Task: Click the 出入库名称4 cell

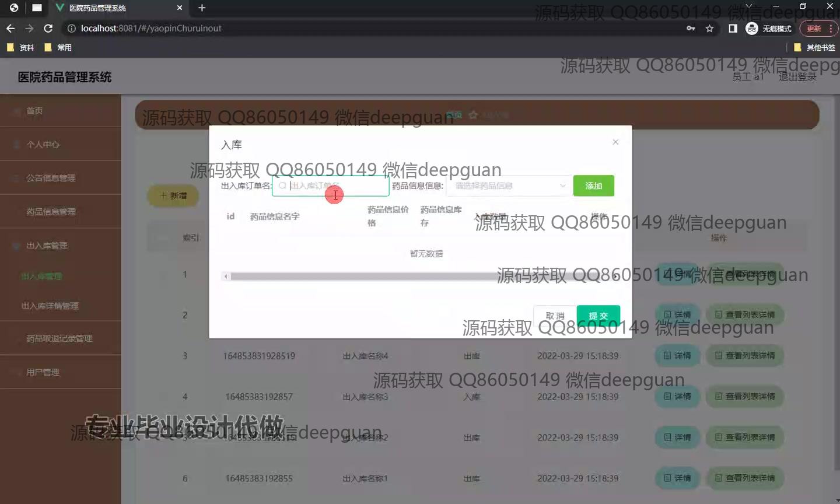Action: (365, 356)
